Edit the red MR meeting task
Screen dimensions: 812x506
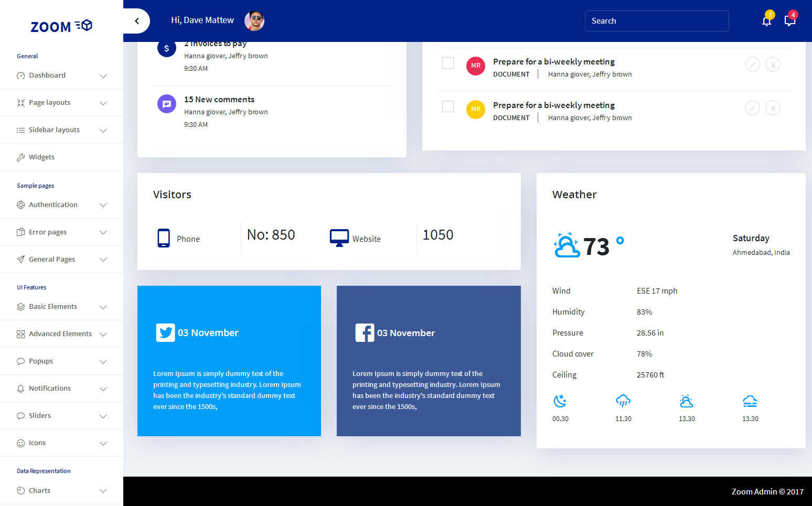752,64
